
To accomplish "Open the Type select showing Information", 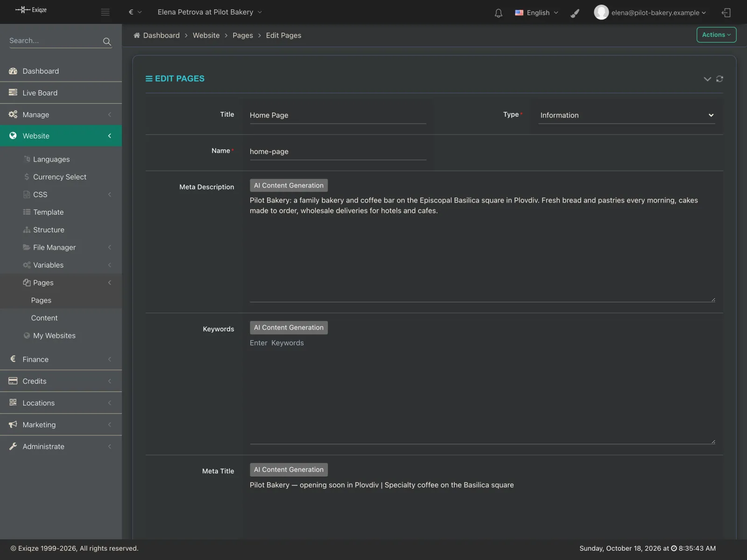I will tap(627, 115).
